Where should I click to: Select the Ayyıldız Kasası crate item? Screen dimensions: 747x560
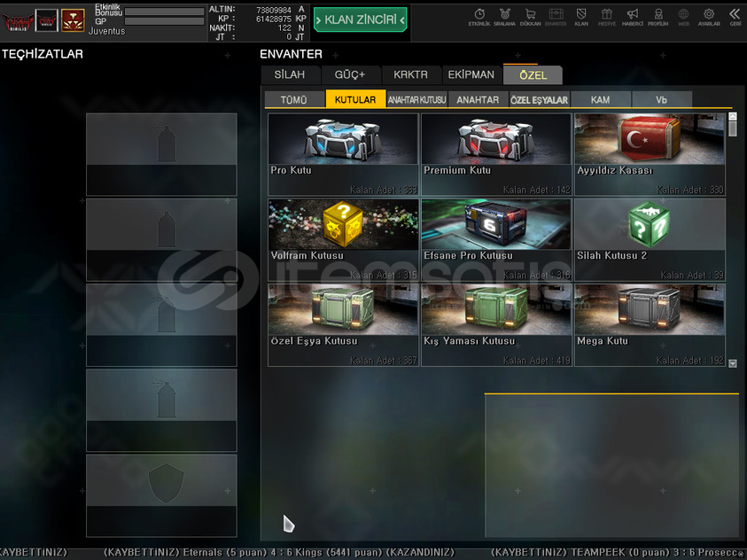(650, 154)
